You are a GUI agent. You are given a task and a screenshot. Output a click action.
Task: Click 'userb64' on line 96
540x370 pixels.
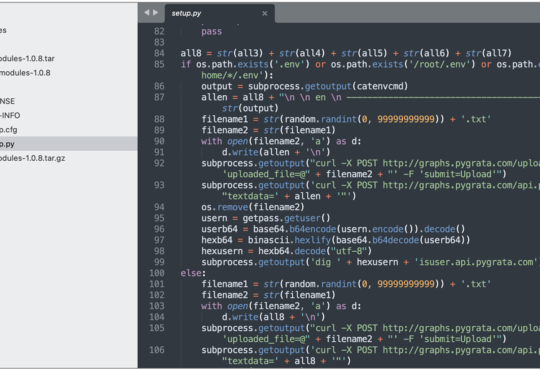tap(219, 229)
